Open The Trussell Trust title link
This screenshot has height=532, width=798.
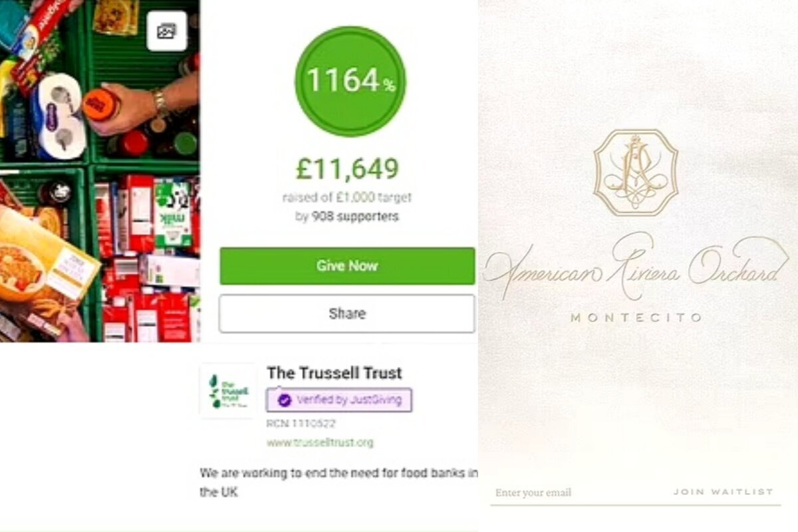[x=334, y=373]
